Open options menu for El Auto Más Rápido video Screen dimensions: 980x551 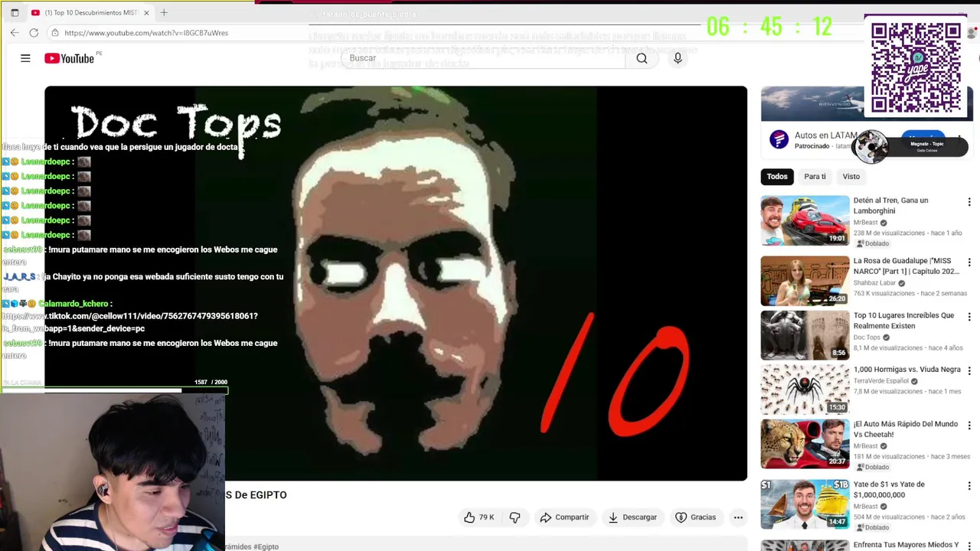[x=969, y=425]
